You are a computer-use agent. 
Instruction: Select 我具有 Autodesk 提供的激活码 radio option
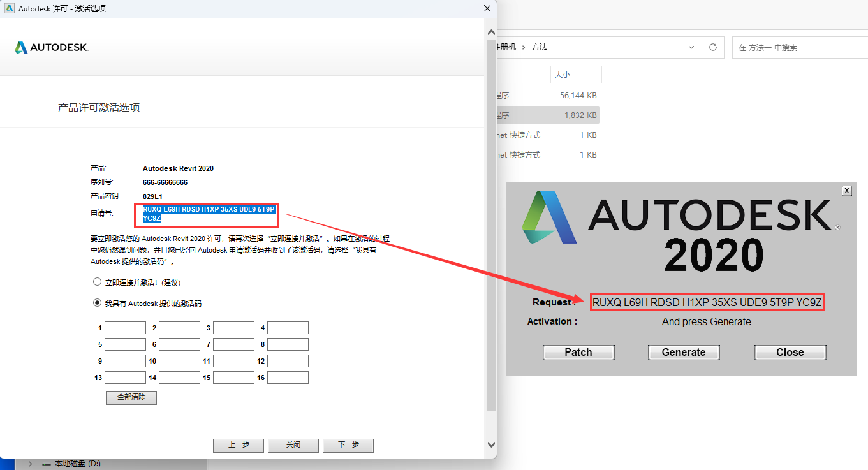(x=97, y=303)
